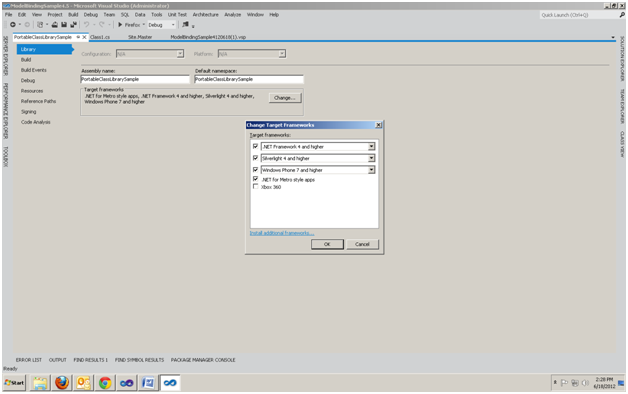Open the Platform dropdown
Image resolution: width=628 pixels, height=394 pixels.
click(282, 54)
